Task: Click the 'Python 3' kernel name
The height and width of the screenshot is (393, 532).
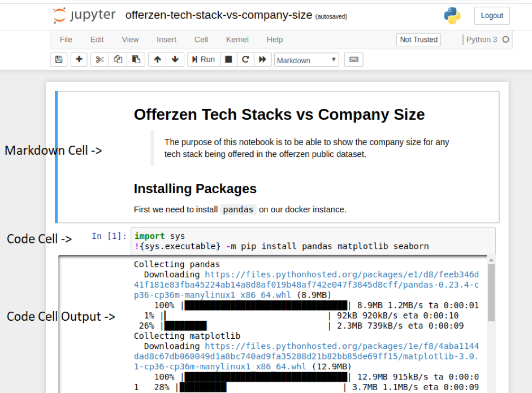Action: click(482, 40)
